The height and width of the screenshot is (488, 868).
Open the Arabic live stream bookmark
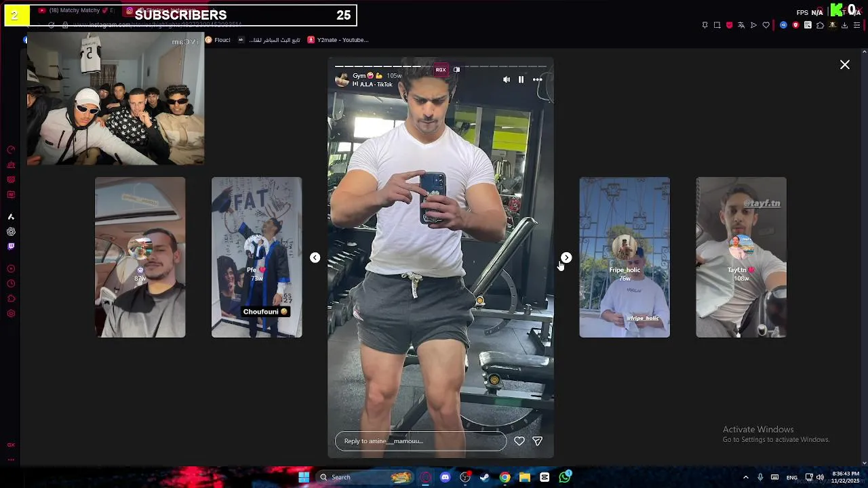(x=269, y=40)
